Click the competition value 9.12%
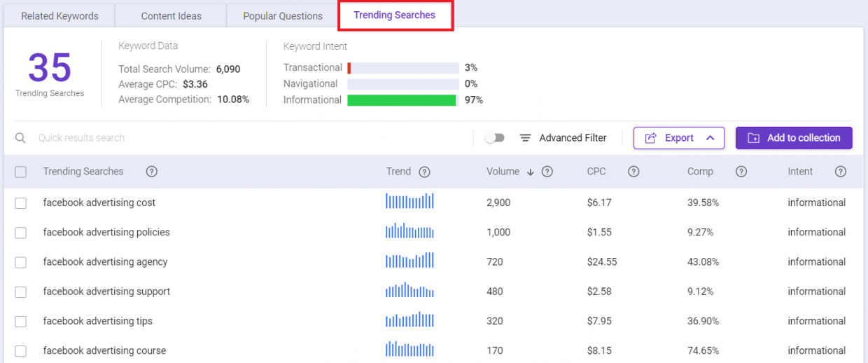Screen dimensions: 868x363 click(x=700, y=292)
